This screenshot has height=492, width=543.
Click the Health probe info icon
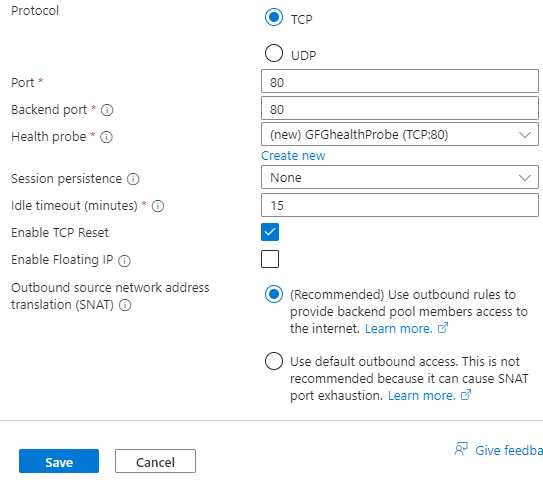pos(106,137)
